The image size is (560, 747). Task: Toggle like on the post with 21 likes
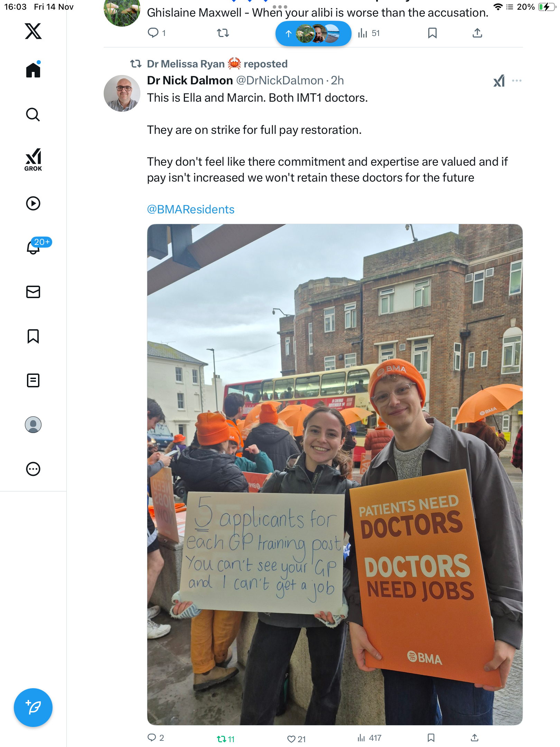(x=296, y=739)
